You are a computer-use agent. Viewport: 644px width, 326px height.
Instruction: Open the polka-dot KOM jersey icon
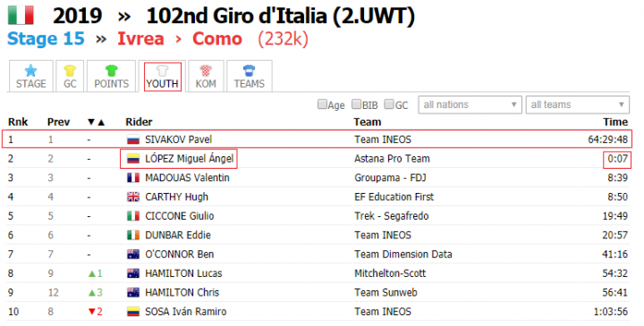(x=206, y=71)
